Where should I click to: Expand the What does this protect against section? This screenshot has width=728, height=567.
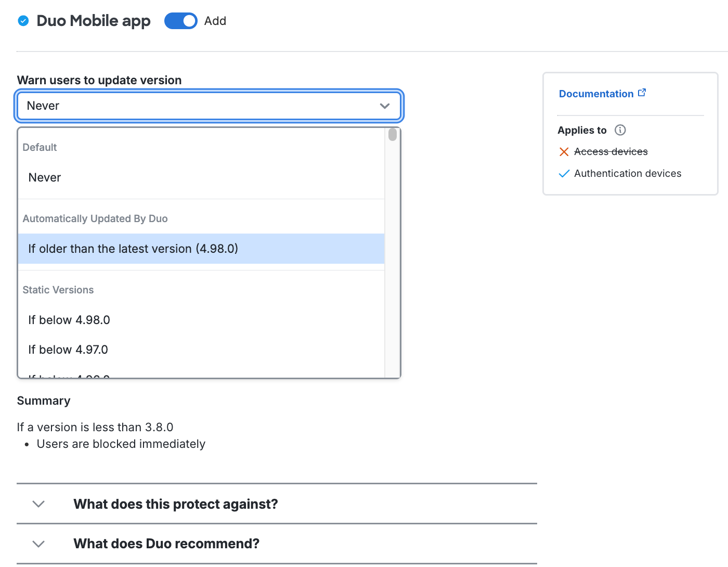coord(175,504)
